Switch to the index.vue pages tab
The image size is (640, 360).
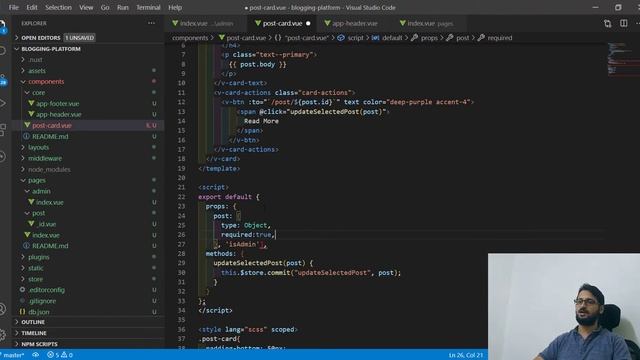pos(430,24)
